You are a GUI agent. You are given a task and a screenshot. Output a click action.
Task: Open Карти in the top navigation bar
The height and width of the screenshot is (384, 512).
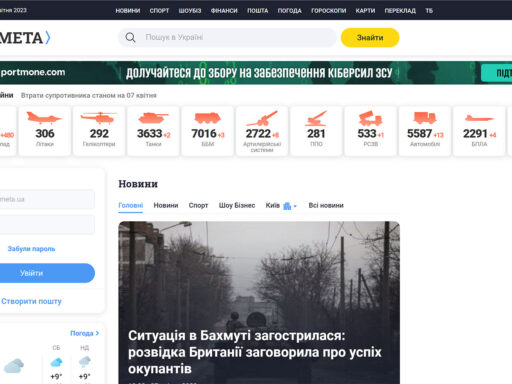365,11
